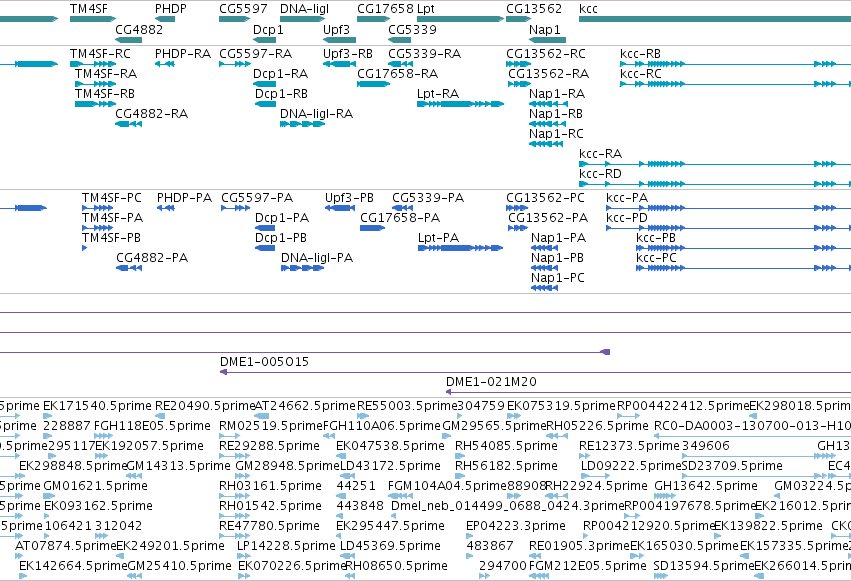Select the CG13562 gene label
The image size is (851, 581).
pyautogui.click(x=534, y=9)
